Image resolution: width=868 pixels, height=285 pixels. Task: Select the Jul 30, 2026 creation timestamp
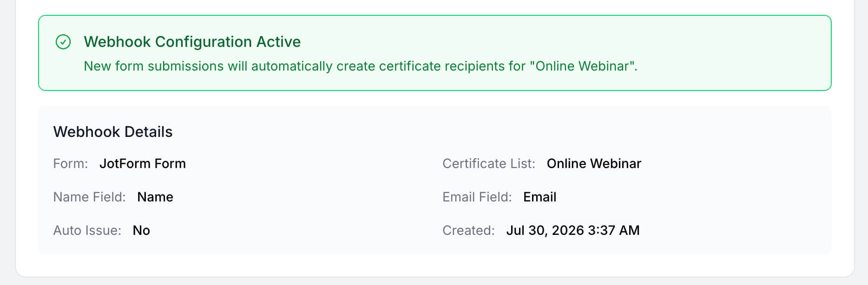[573, 230]
